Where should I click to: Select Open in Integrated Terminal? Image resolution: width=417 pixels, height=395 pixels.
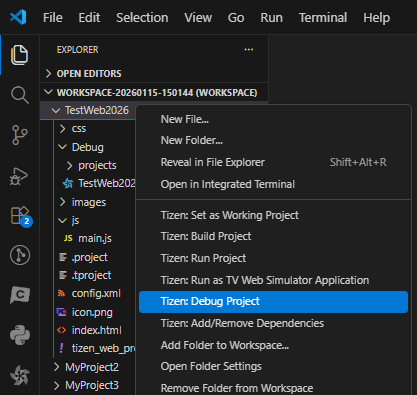point(273,184)
